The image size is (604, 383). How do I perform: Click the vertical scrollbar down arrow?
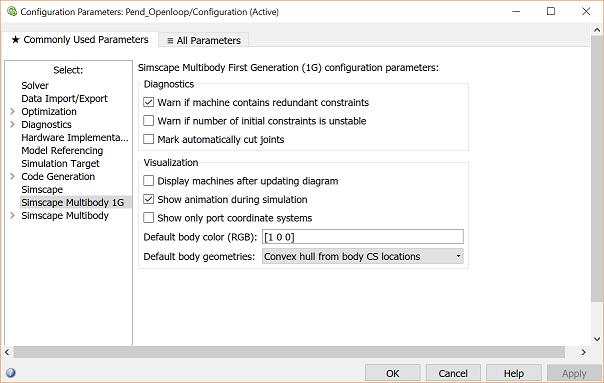(x=597, y=339)
